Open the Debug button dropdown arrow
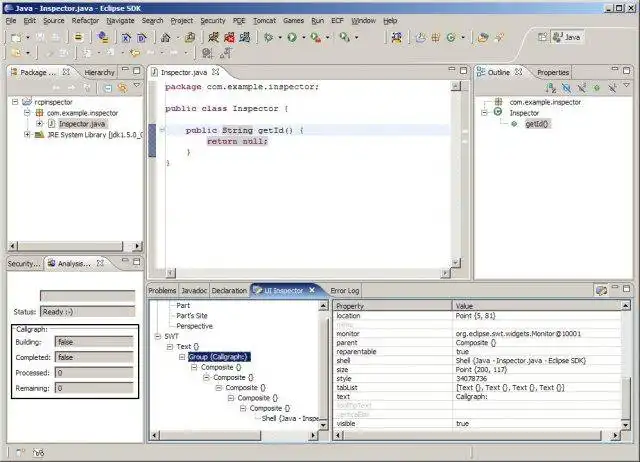 point(280,38)
